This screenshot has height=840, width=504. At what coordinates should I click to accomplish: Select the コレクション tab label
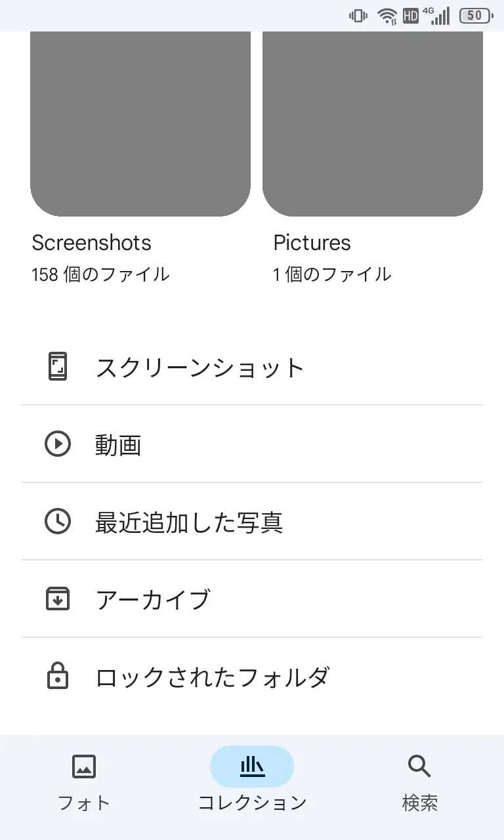[252, 803]
